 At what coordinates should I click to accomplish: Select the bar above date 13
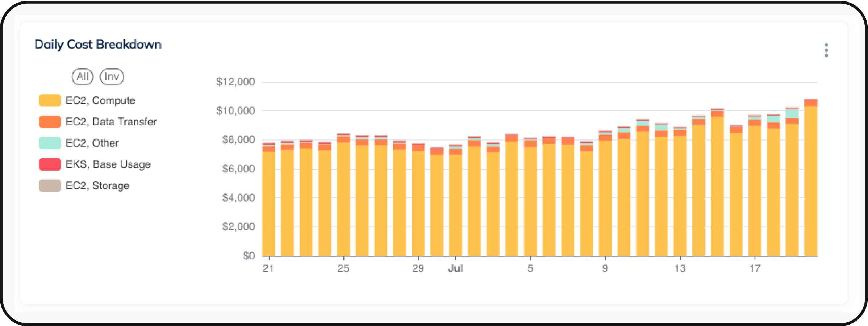click(x=680, y=196)
